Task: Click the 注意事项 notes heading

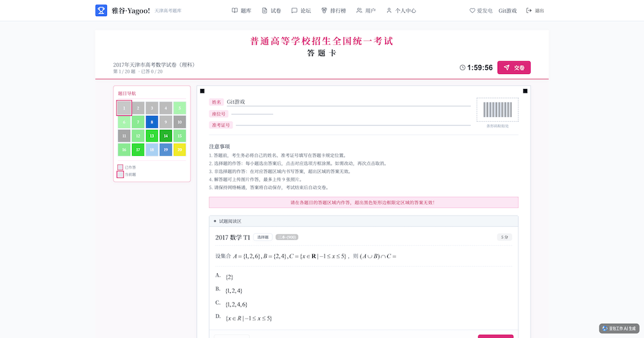Action: click(x=220, y=146)
